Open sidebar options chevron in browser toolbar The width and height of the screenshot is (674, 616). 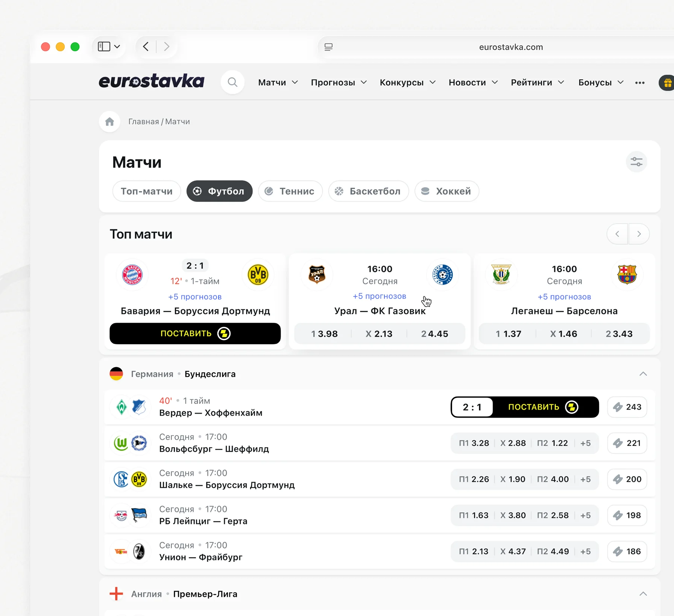[x=117, y=47]
